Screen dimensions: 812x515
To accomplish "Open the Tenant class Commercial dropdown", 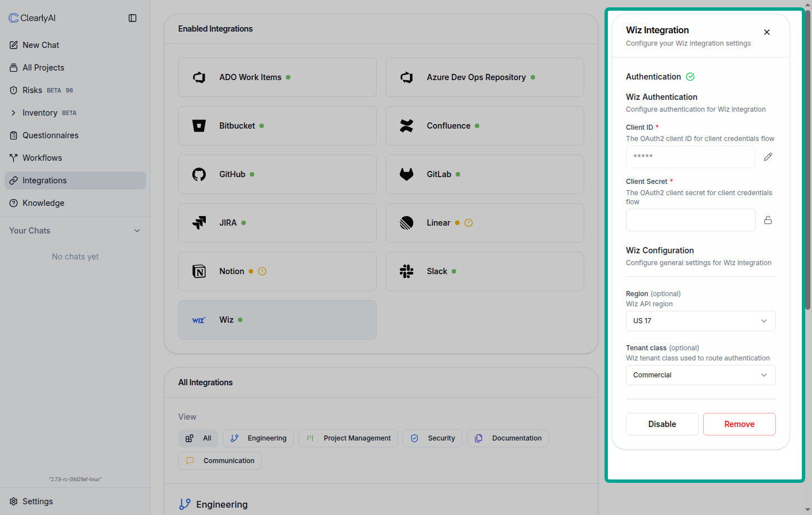I will tap(701, 375).
